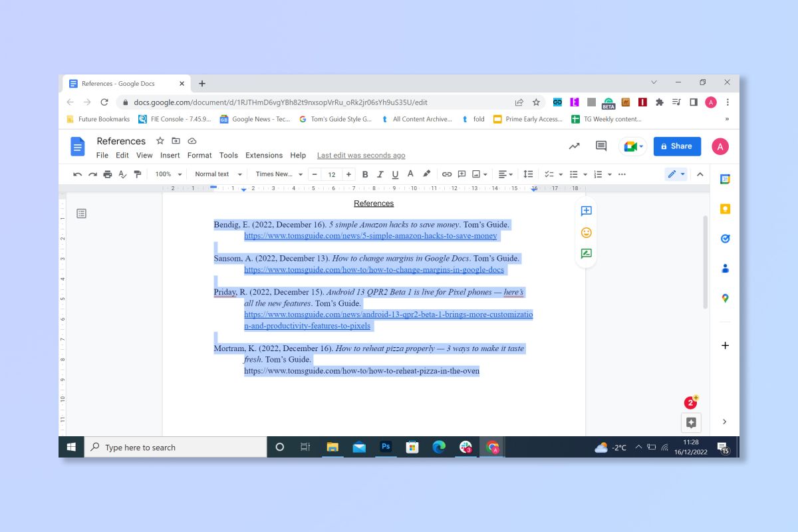The image size is (798, 532).
Task: Open the highlight color picker
Action: click(427, 174)
